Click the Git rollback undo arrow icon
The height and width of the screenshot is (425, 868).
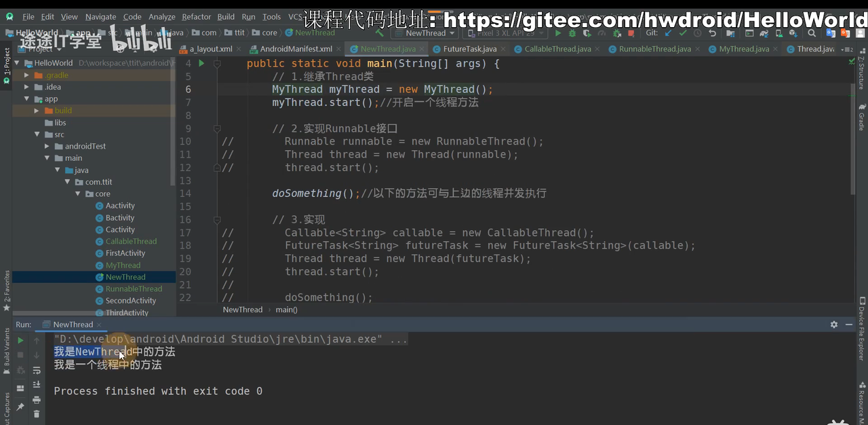[712, 33]
